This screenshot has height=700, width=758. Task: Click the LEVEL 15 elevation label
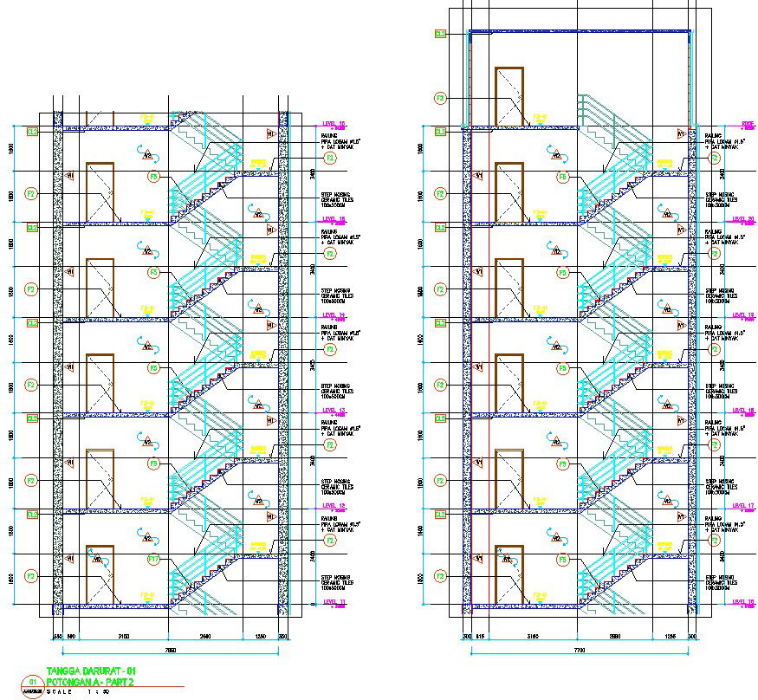point(334,219)
